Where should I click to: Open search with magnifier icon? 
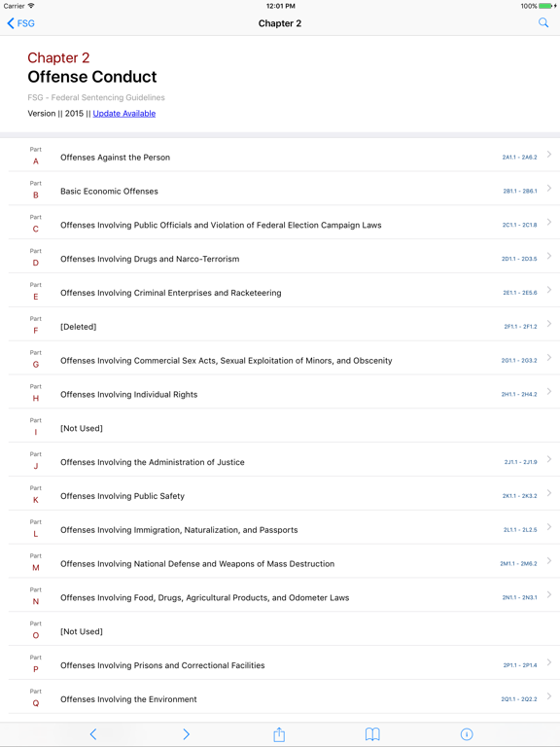[x=543, y=22]
